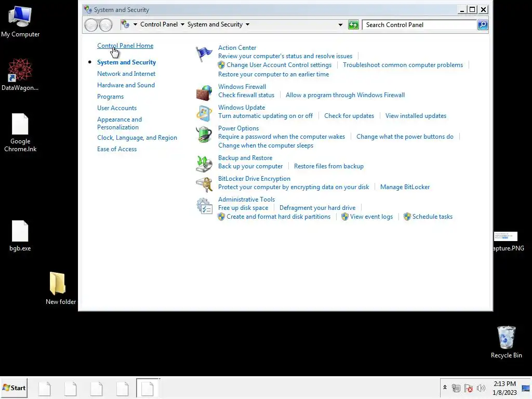
Task: Click the Windows Firewall brick wall icon
Action: coord(204,92)
